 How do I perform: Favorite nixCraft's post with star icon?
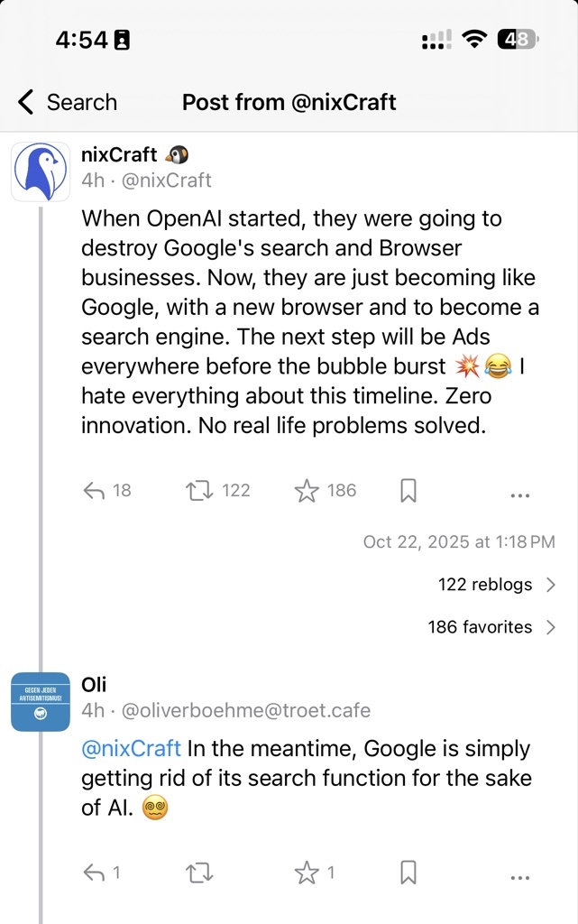pyautogui.click(x=307, y=491)
